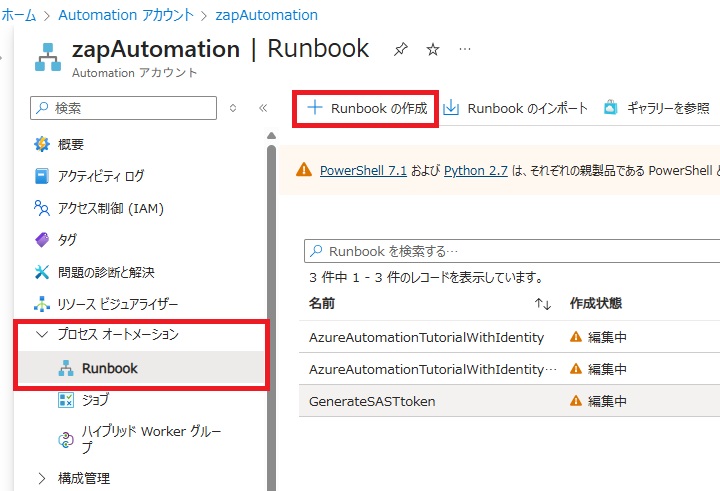
Task: Click the Runbook creation plus button
Action: point(367,108)
